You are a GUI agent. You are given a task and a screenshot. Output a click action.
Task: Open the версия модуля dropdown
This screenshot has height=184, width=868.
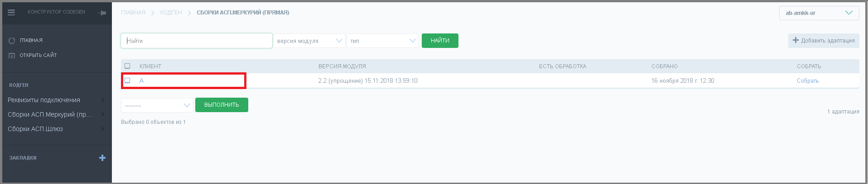(309, 41)
